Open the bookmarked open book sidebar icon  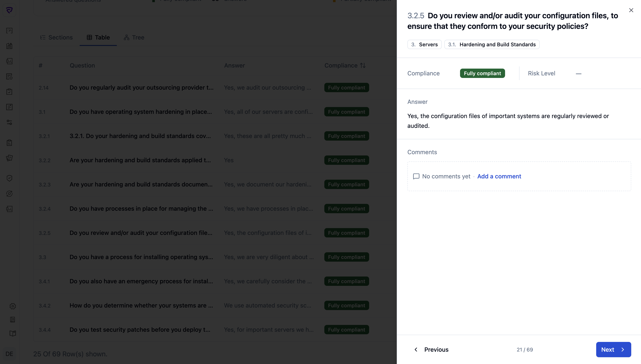13,333
